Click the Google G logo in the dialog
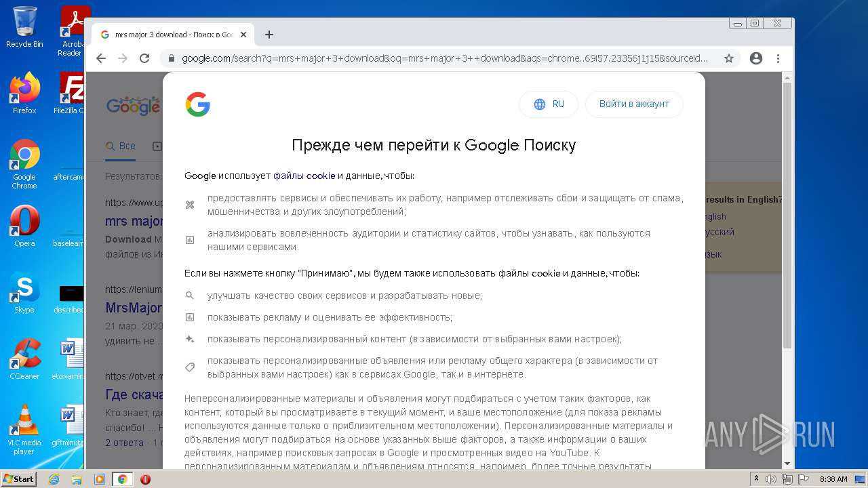The image size is (868, 488). click(x=197, y=104)
